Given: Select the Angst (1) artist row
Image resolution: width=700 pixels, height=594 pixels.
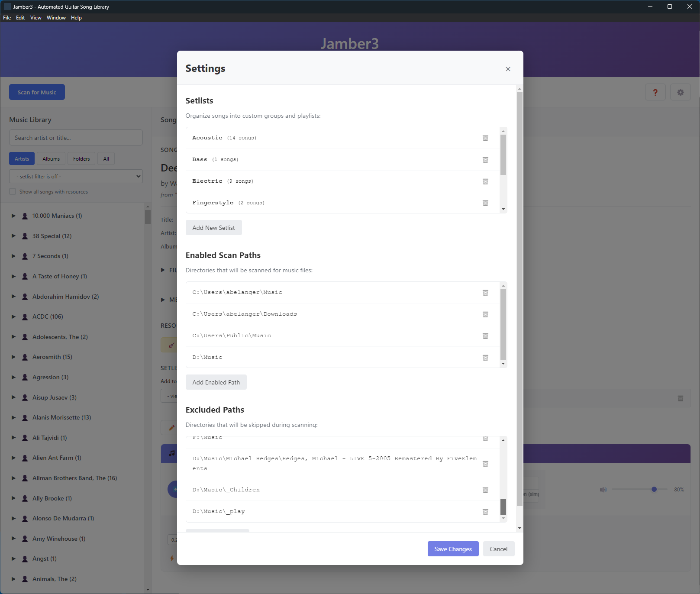Looking at the screenshot, I should click(x=72, y=558).
